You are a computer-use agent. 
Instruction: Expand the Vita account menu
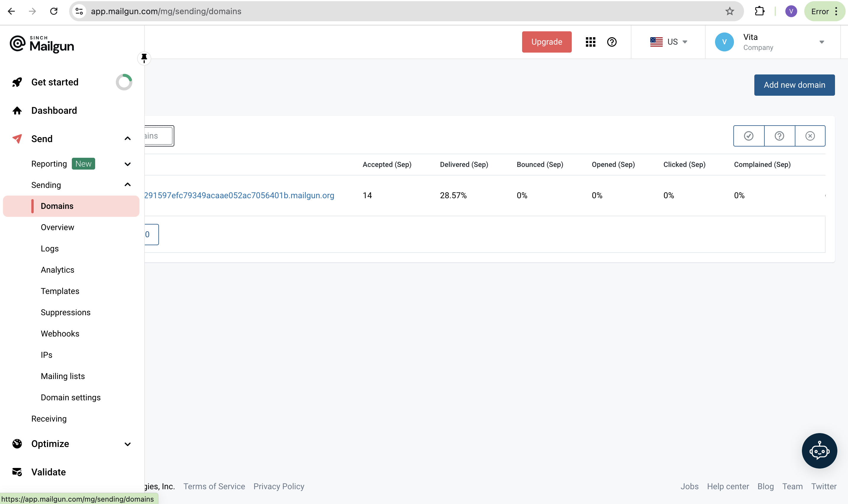821,42
